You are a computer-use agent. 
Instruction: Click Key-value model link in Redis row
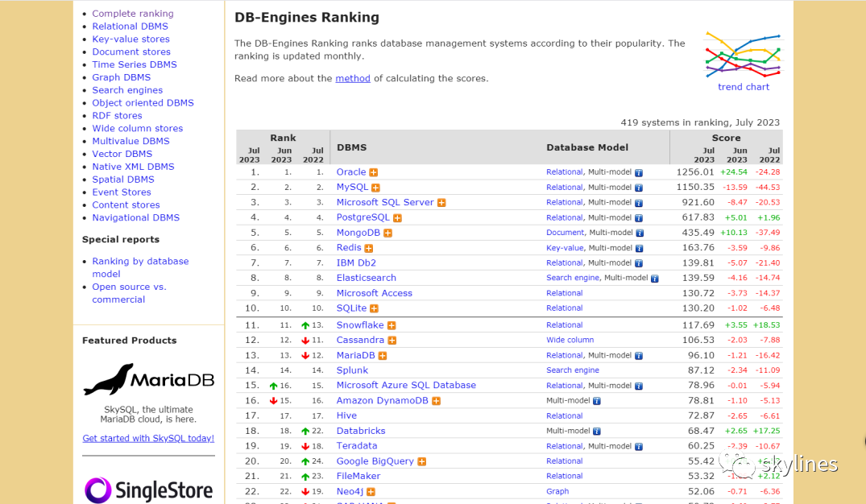(565, 248)
